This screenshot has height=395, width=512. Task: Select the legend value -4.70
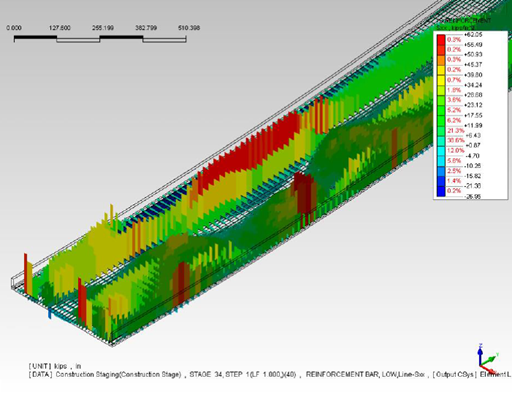pos(473,156)
